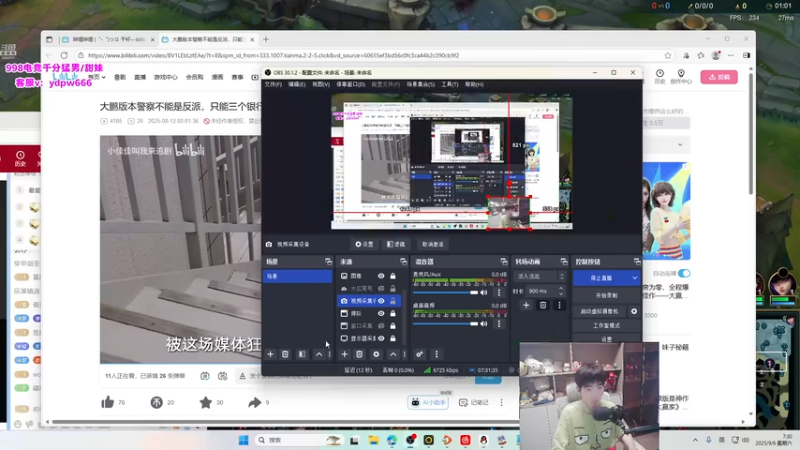Open scene filters icon in Scenes toolbar
The height and width of the screenshot is (450, 800).
(x=302, y=354)
